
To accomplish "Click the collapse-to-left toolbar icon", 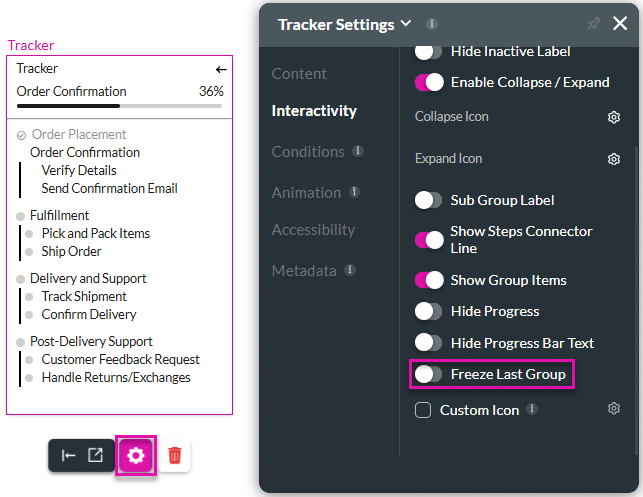I will tap(68, 455).
